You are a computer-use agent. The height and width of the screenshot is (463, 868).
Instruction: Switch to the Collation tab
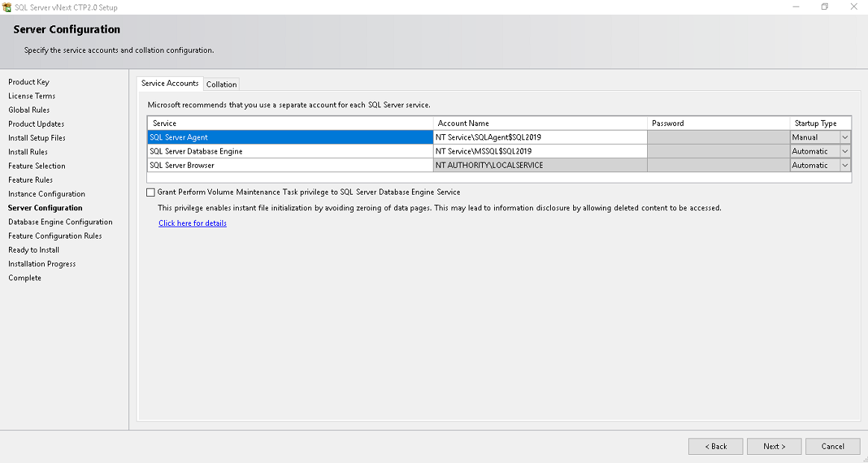(222, 84)
